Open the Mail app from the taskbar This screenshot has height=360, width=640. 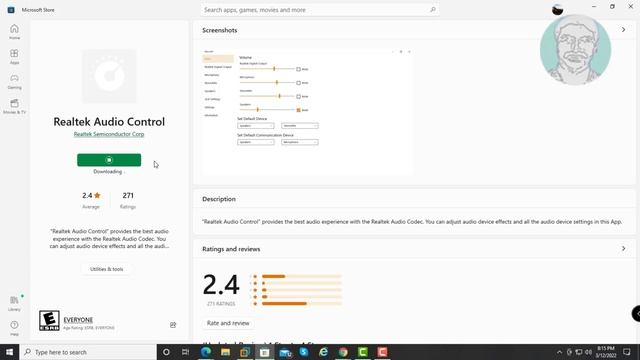[285, 352]
